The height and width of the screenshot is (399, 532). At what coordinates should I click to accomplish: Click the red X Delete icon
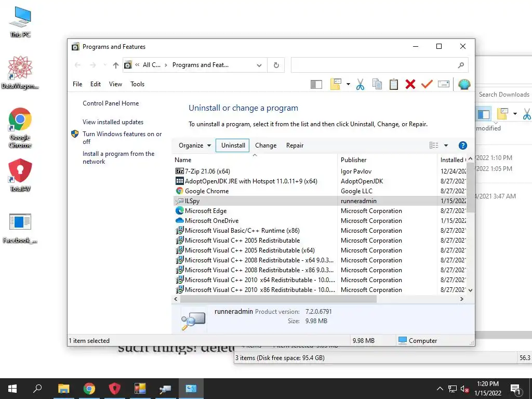coord(410,84)
